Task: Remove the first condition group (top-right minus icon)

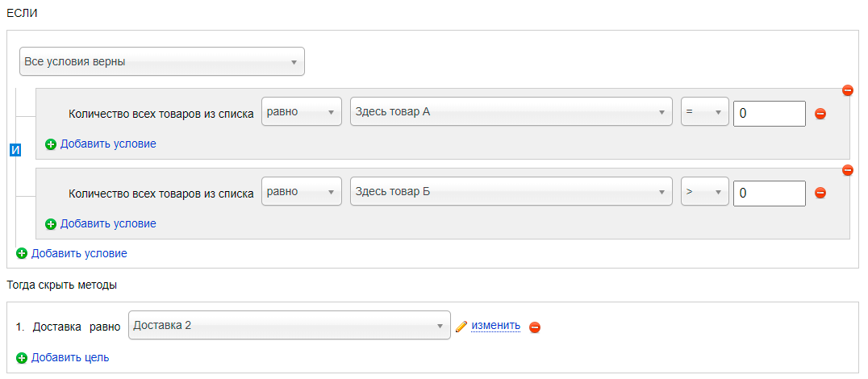Action: [x=847, y=90]
